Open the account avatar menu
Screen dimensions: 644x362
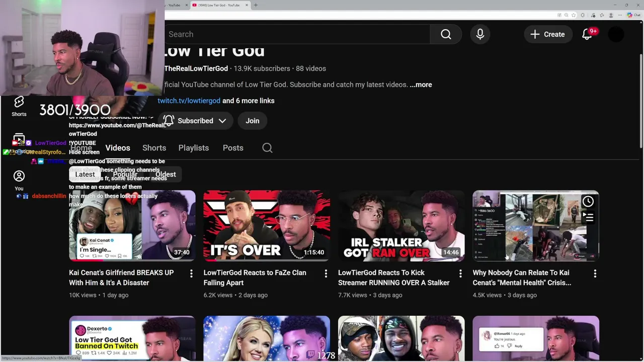[x=616, y=34]
